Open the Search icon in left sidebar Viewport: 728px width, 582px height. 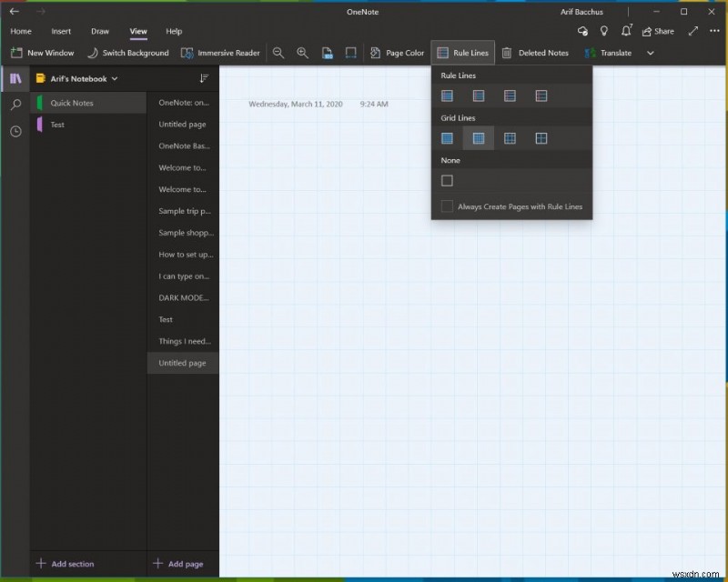point(15,105)
